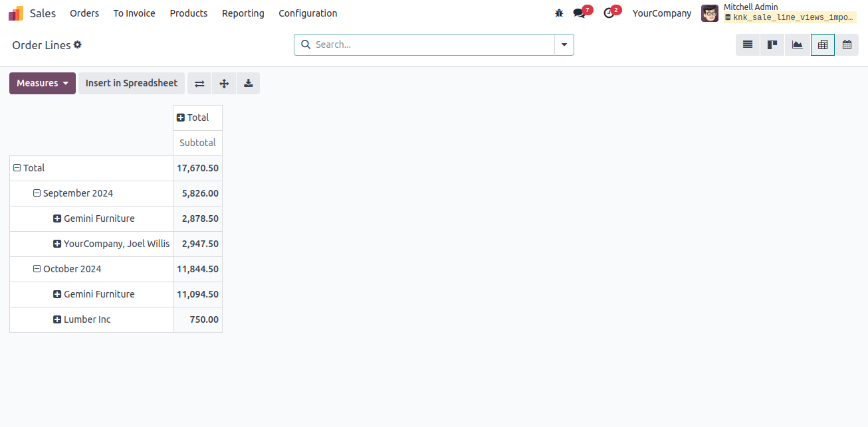Open search filter dropdown toggle

pos(564,44)
